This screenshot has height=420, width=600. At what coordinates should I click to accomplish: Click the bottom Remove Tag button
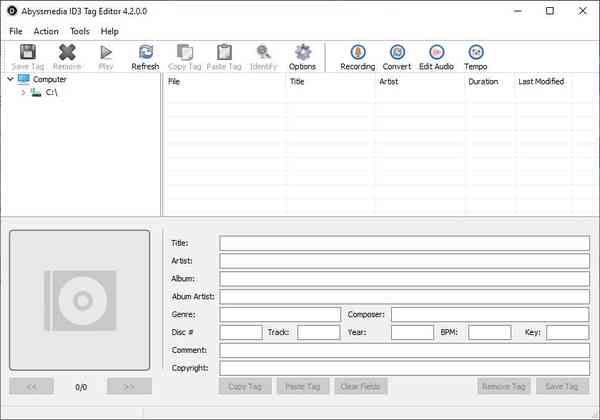504,386
